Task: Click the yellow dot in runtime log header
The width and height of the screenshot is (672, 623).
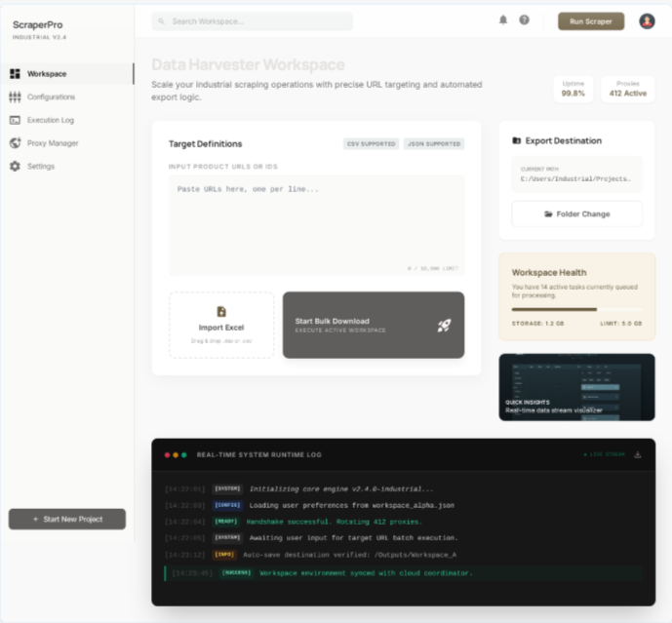Action: (176, 455)
